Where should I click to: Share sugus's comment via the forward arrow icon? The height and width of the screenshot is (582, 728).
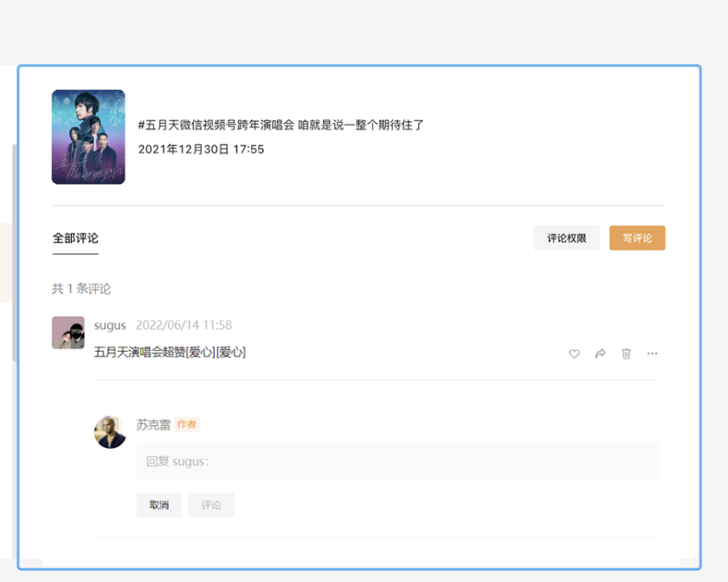tap(600, 353)
